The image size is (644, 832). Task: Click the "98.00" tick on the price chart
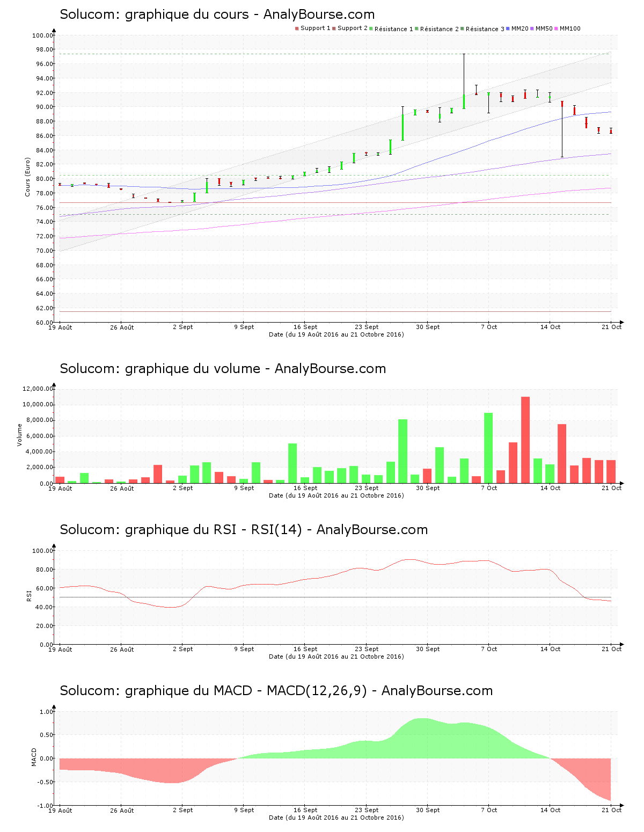coord(45,50)
